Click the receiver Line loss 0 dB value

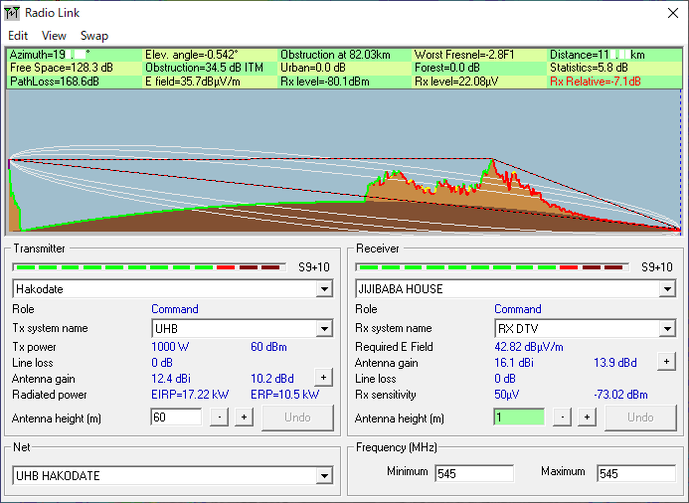505,379
